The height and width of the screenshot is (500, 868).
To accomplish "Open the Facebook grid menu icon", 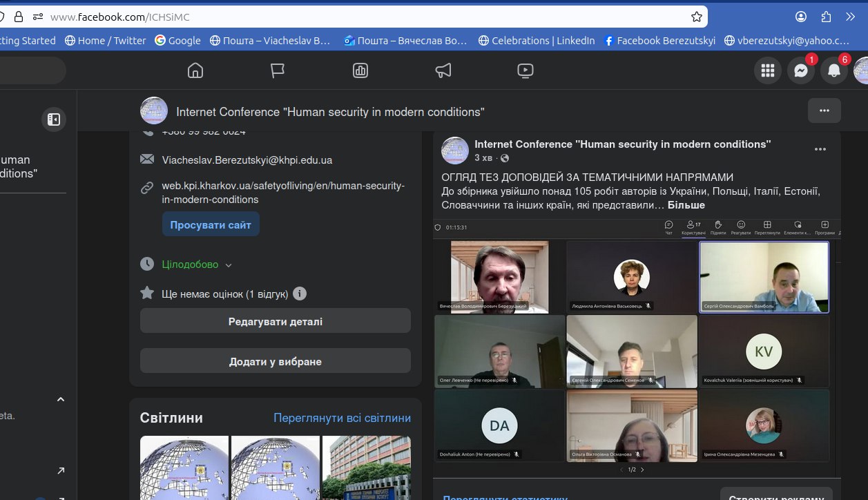I will tap(767, 70).
